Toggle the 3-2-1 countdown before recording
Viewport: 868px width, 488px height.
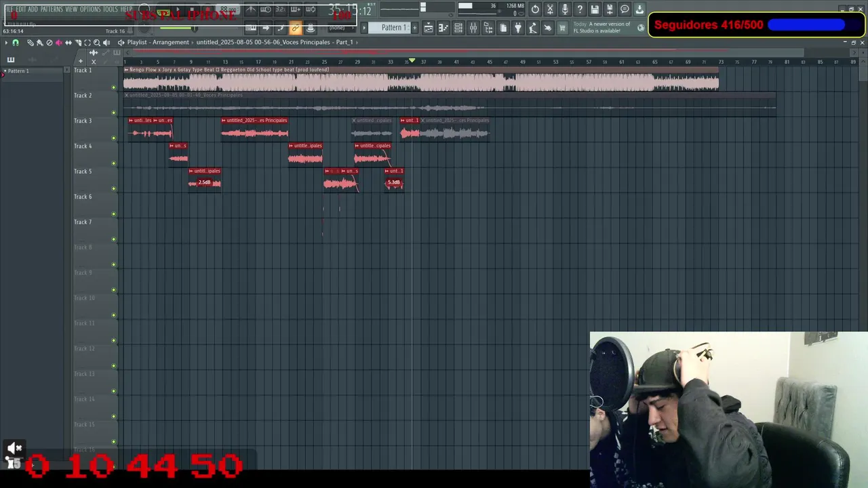tap(280, 9)
